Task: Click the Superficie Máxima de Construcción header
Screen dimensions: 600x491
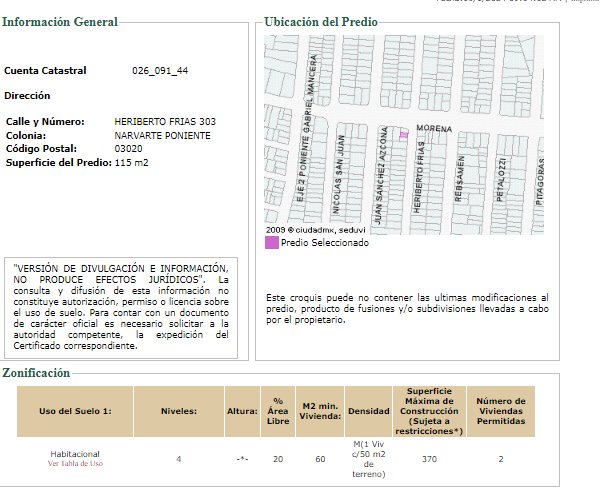Action: [x=429, y=411]
